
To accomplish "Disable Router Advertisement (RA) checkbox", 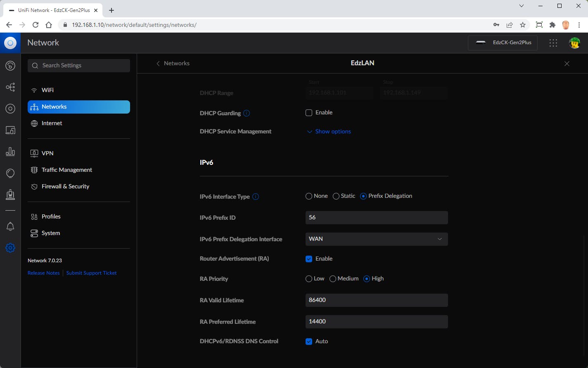I will (309, 259).
